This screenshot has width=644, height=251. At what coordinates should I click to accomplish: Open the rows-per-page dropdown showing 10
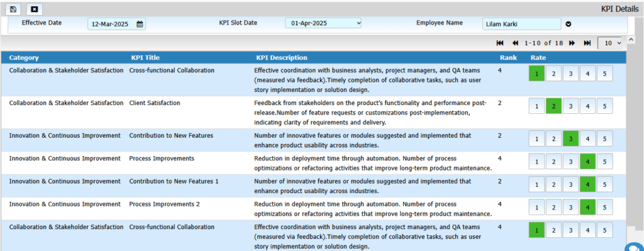[610, 43]
